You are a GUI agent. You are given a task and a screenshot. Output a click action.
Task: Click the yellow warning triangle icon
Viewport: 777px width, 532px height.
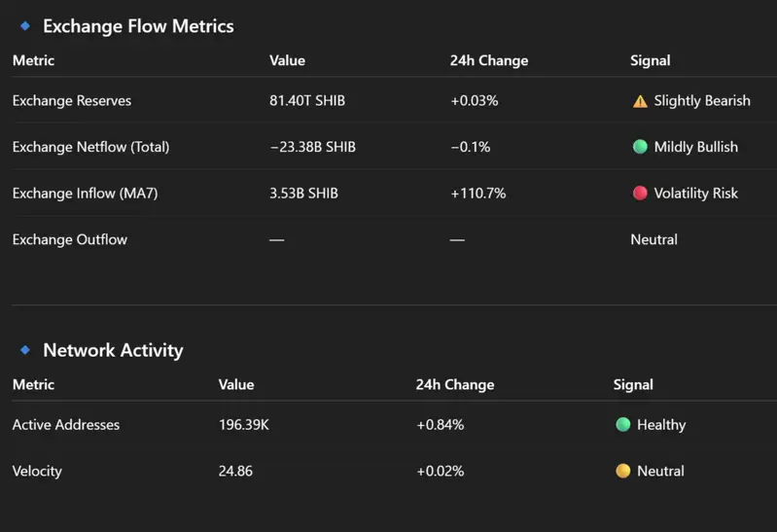(640, 101)
